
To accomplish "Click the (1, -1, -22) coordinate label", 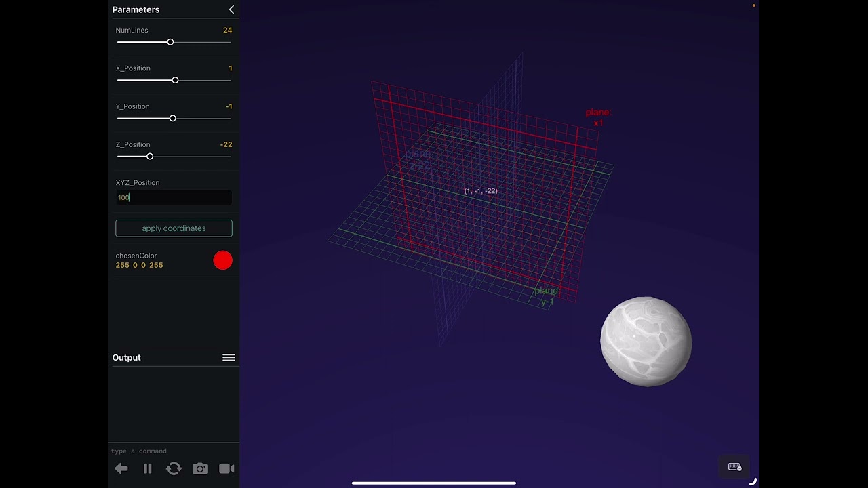I will coord(481,191).
